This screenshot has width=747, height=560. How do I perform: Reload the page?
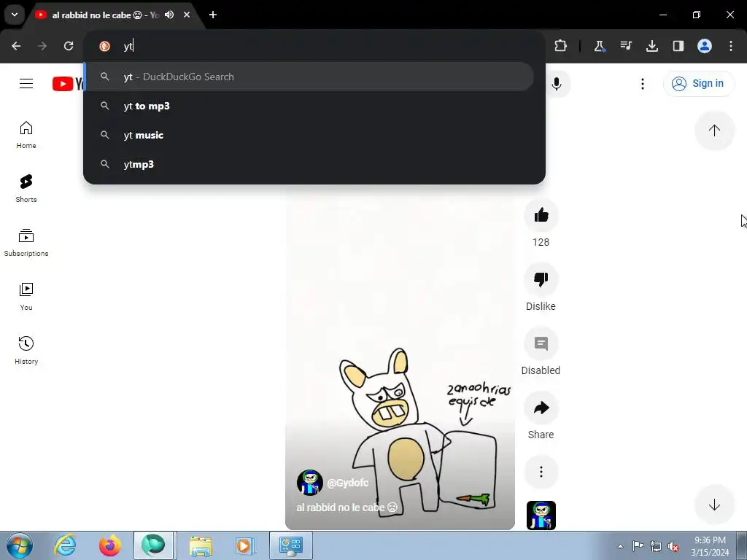click(x=69, y=46)
